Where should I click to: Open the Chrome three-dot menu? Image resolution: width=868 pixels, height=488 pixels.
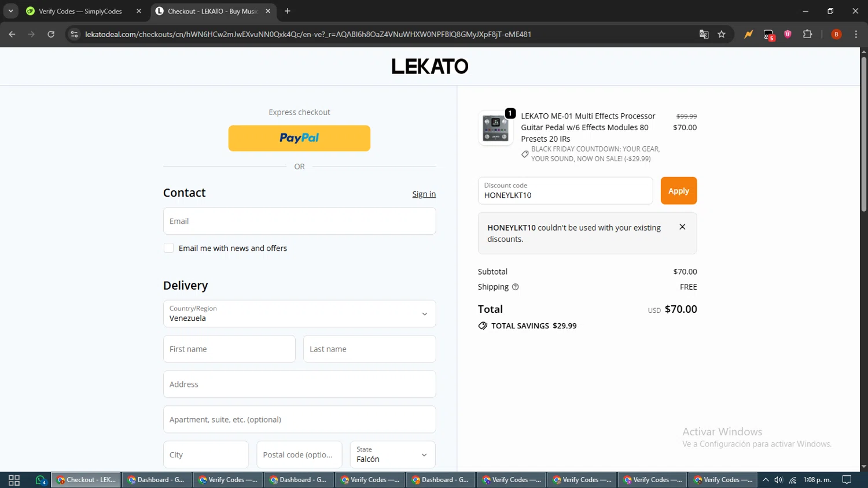[x=856, y=34]
